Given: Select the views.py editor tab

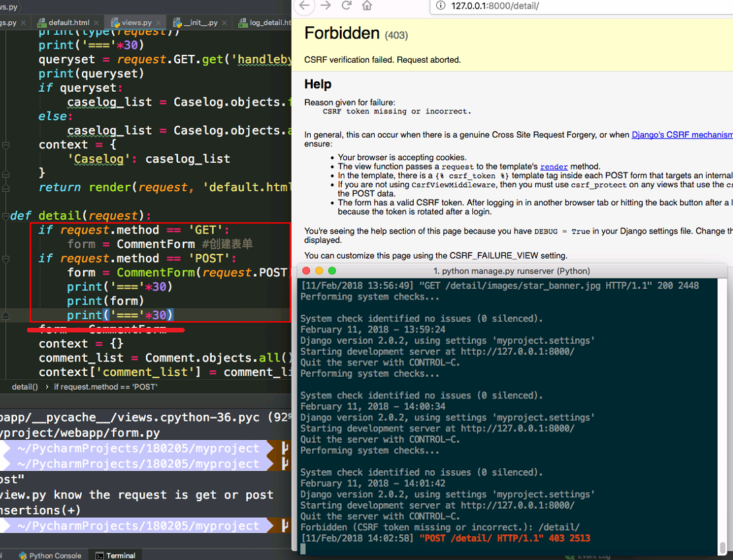Looking at the screenshot, I should coord(136,22).
